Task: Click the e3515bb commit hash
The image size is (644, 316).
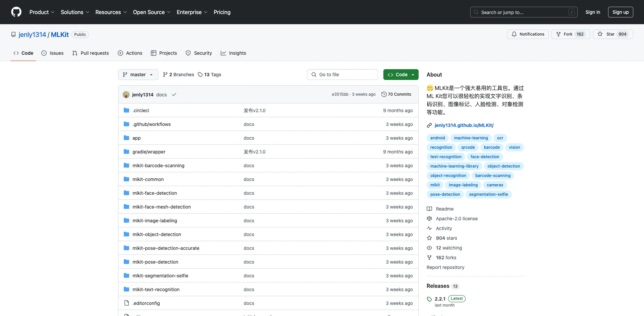Action: [340, 94]
